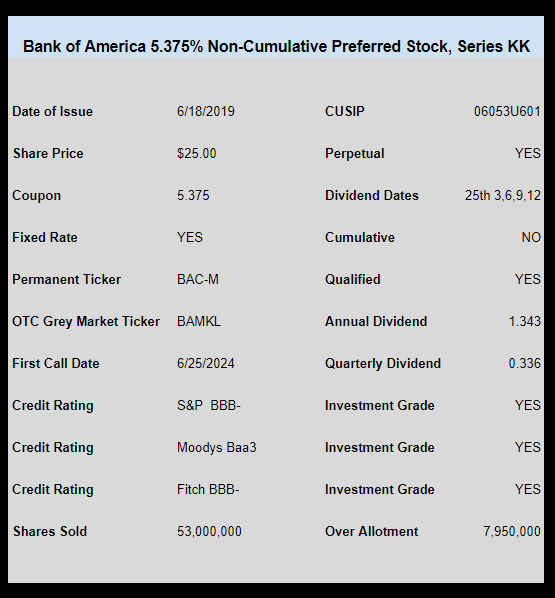The width and height of the screenshot is (555, 598).
Task: Click the S&P BBB- credit rating
Action: point(209,405)
